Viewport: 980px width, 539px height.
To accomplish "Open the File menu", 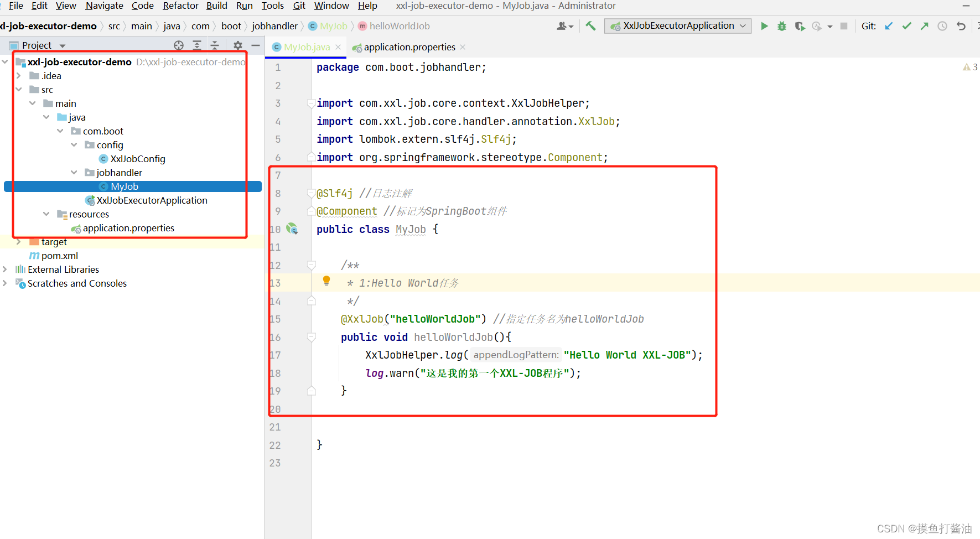I will point(16,6).
